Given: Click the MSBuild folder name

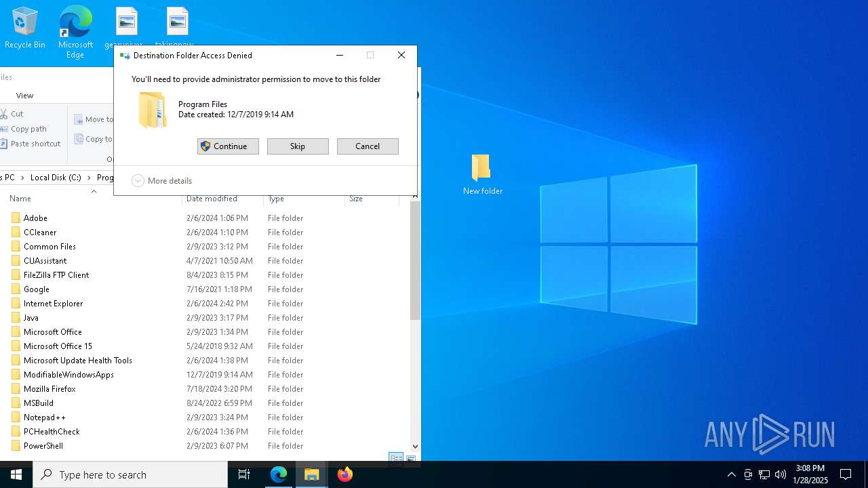Looking at the screenshot, I should [39, 403].
